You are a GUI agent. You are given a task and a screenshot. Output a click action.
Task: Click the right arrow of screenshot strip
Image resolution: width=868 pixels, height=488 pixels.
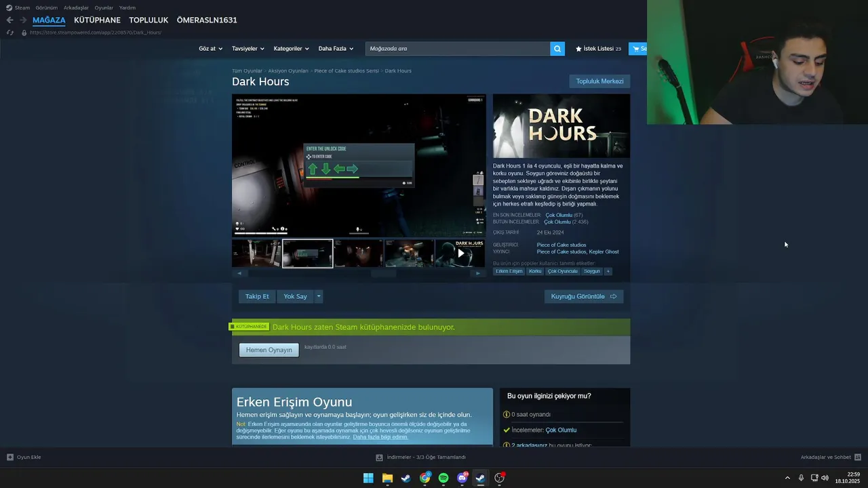click(x=478, y=273)
